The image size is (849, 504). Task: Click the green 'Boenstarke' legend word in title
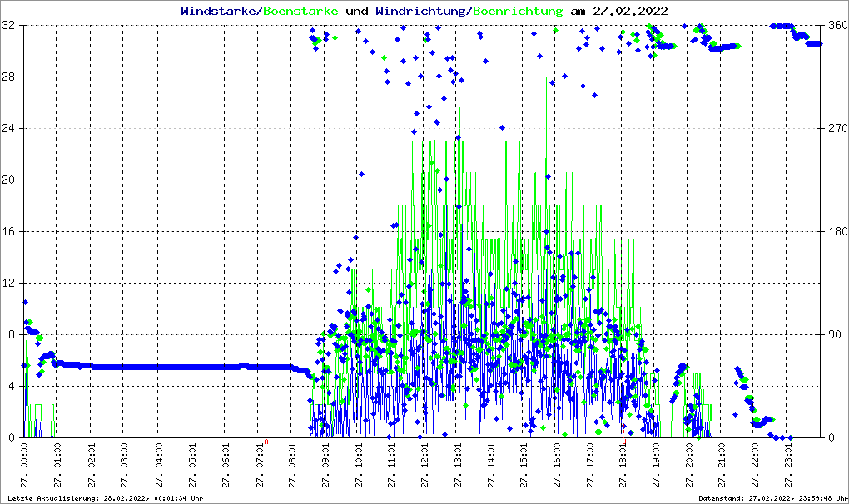300,11
